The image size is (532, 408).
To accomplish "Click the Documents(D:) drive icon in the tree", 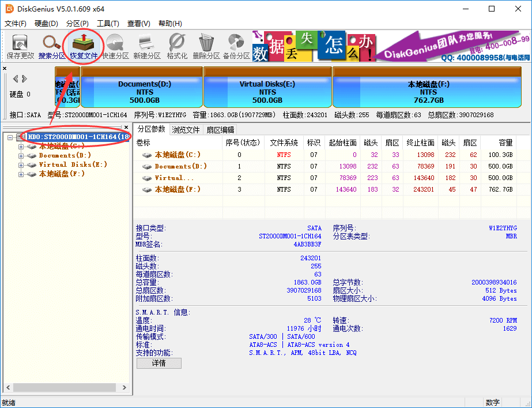I will coord(32,156).
